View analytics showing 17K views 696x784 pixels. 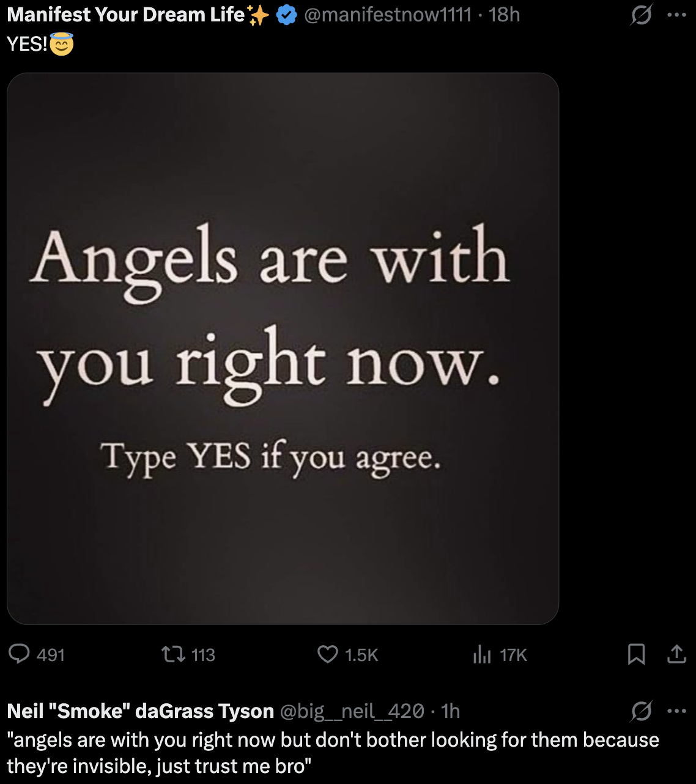click(482, 654)
